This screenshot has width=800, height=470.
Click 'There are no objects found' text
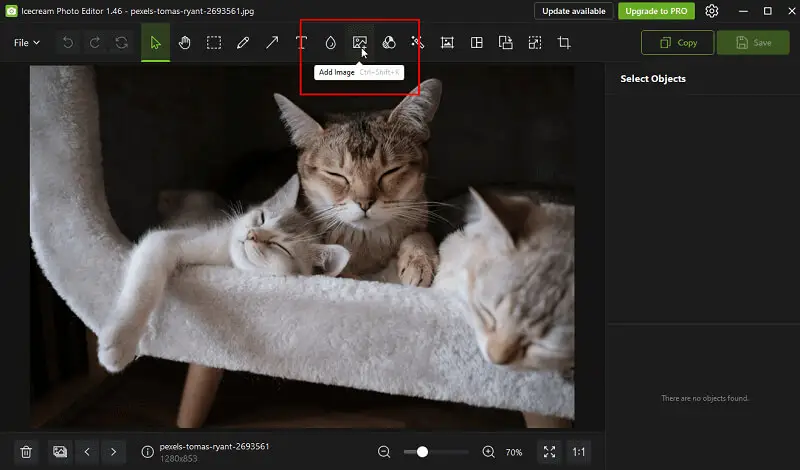pyautogui.click(x=705, y=399)
